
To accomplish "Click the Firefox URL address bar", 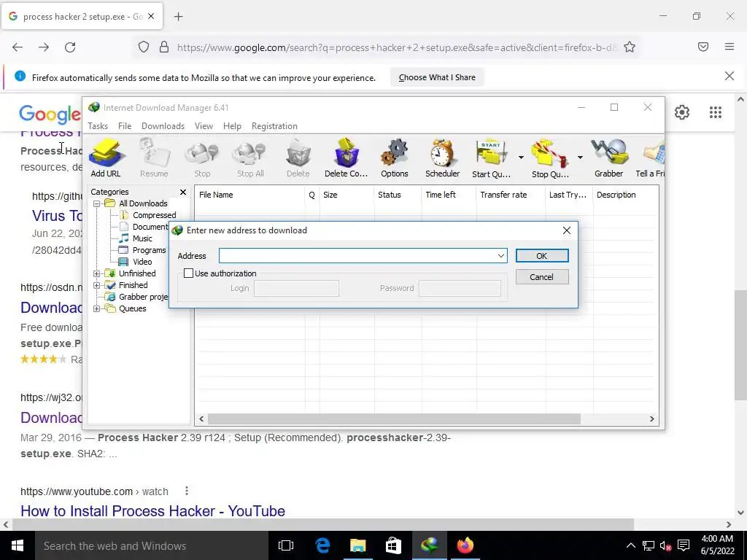I will pyautogui.click(x=396, y=47).
